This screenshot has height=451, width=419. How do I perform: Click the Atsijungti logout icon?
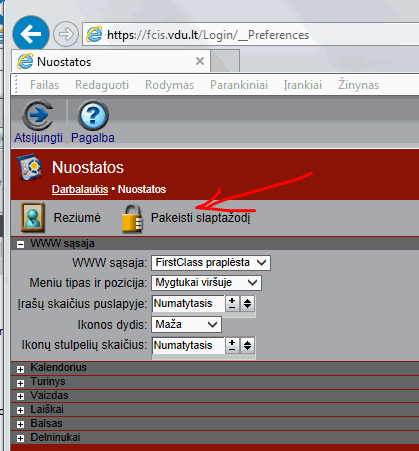coord(38,115)
